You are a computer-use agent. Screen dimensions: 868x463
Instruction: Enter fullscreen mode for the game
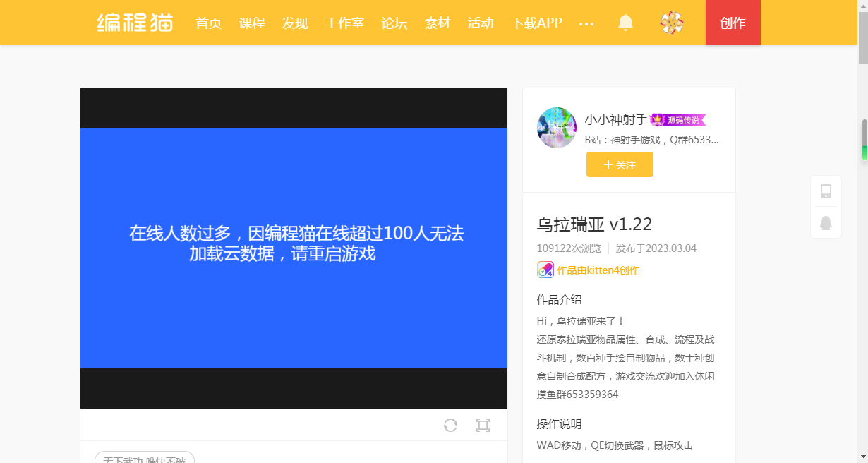coord(483,425)
